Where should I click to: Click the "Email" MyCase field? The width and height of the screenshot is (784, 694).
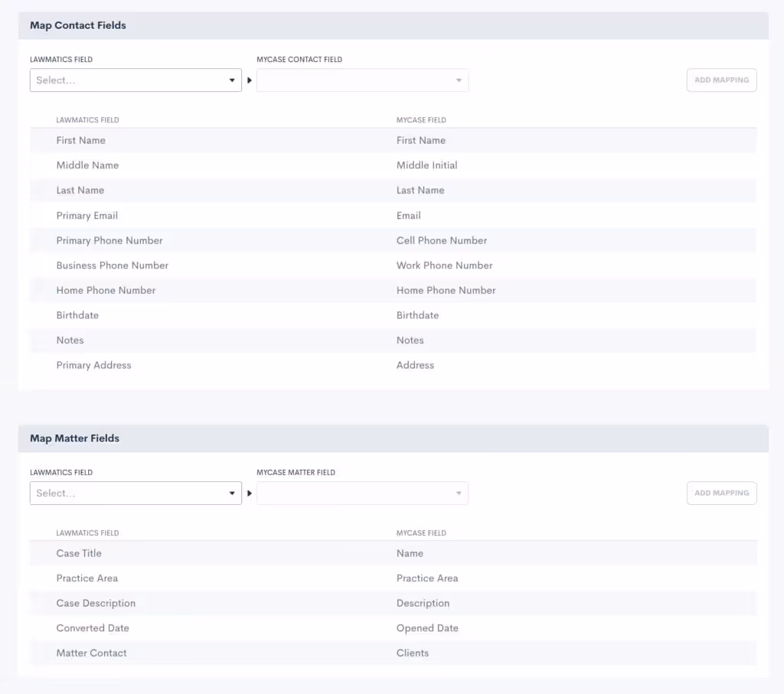409,216
